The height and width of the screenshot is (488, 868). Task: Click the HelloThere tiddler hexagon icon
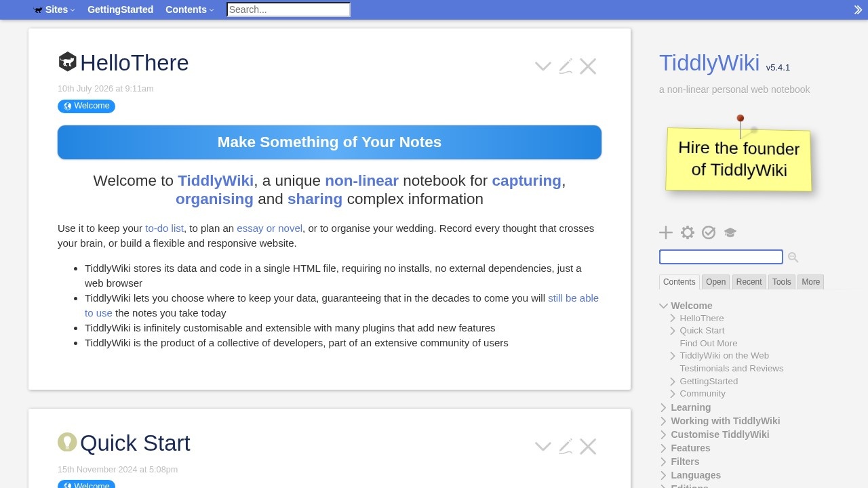67,62
